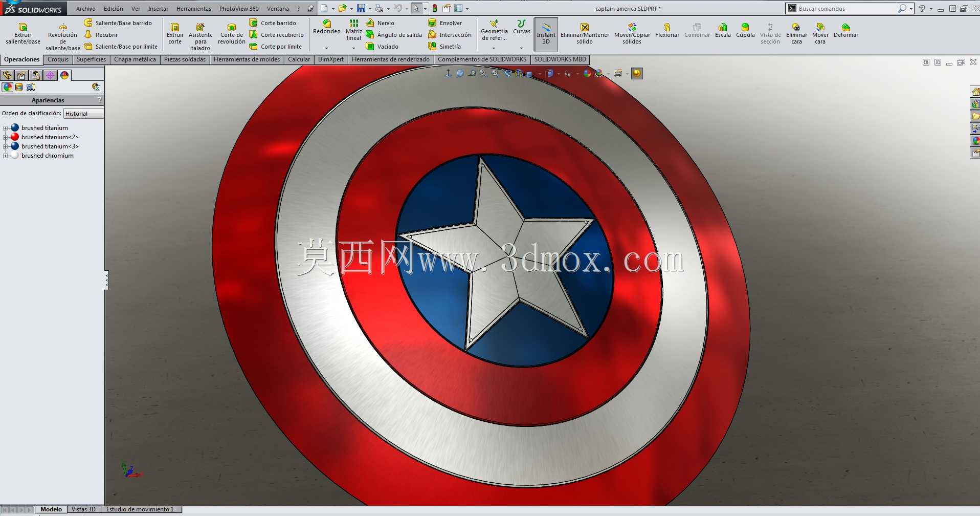Select the Escala tool
Image resolution: width=980 pixels, height=516 pixels.
(723, 31)
